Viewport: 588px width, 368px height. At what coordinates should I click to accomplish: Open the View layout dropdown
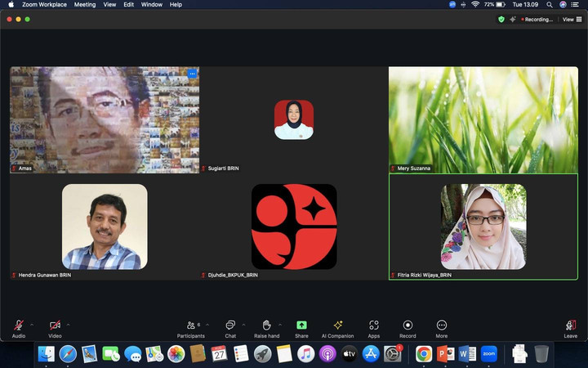tap(570, 19)
